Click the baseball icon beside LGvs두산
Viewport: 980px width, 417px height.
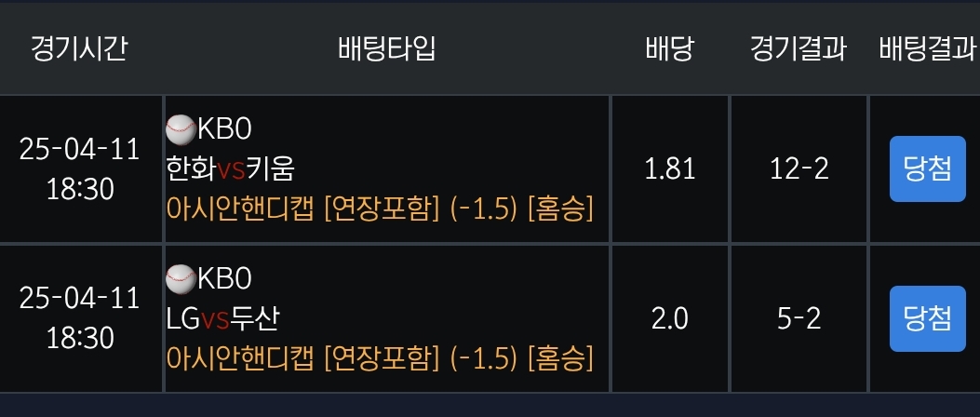tap(180, 277)
